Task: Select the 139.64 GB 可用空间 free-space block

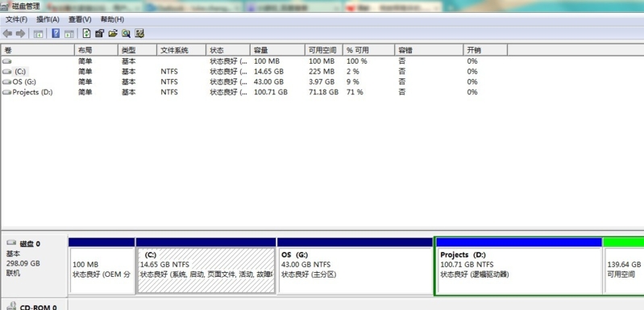Action: [624, 266]
